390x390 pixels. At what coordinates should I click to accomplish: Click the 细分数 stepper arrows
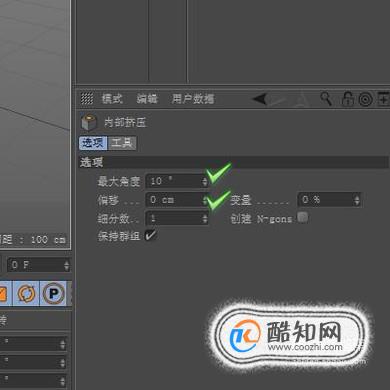(205, 219)
